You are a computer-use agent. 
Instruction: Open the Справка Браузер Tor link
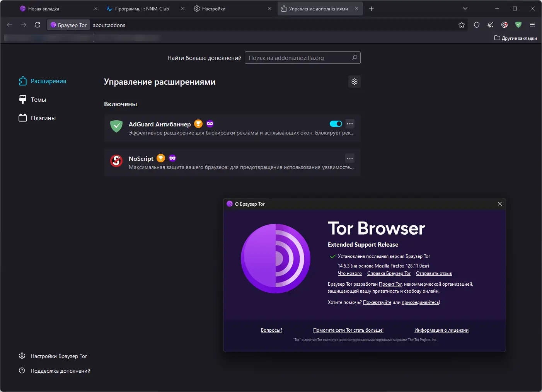pos(389,273)
